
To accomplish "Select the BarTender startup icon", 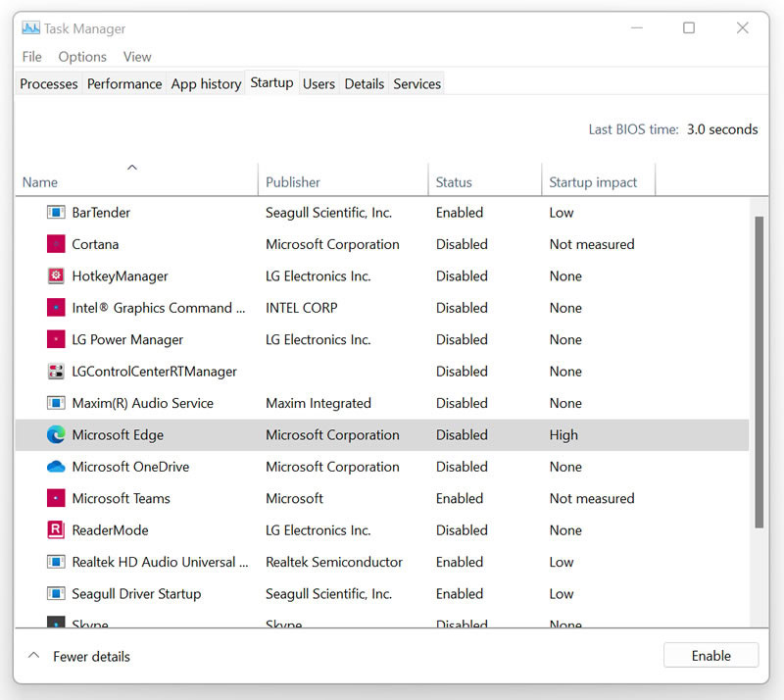I will click(x=56, y=212).
